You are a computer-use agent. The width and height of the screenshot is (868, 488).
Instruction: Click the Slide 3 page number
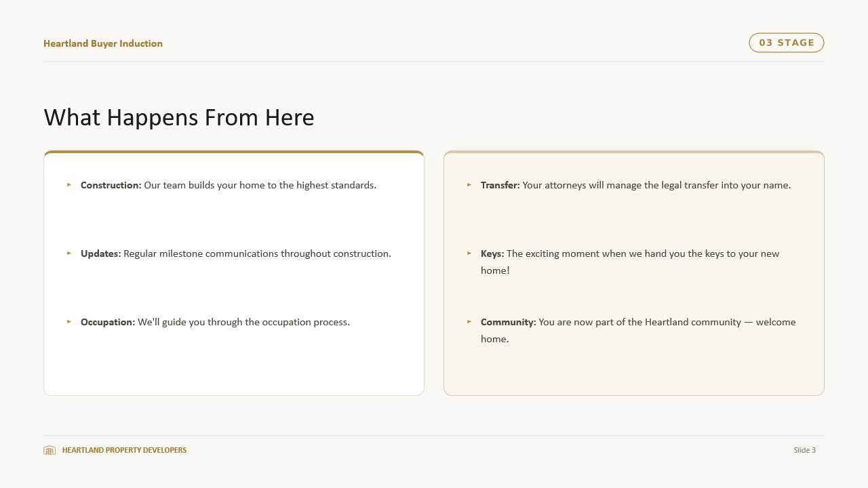click(805, 450)
